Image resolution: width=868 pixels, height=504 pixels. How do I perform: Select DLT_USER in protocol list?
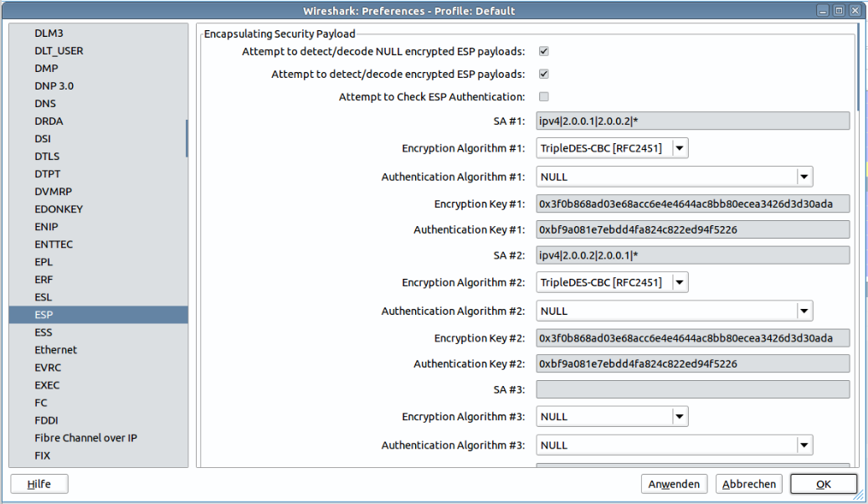pyautogui.click(x=98, y=51)
